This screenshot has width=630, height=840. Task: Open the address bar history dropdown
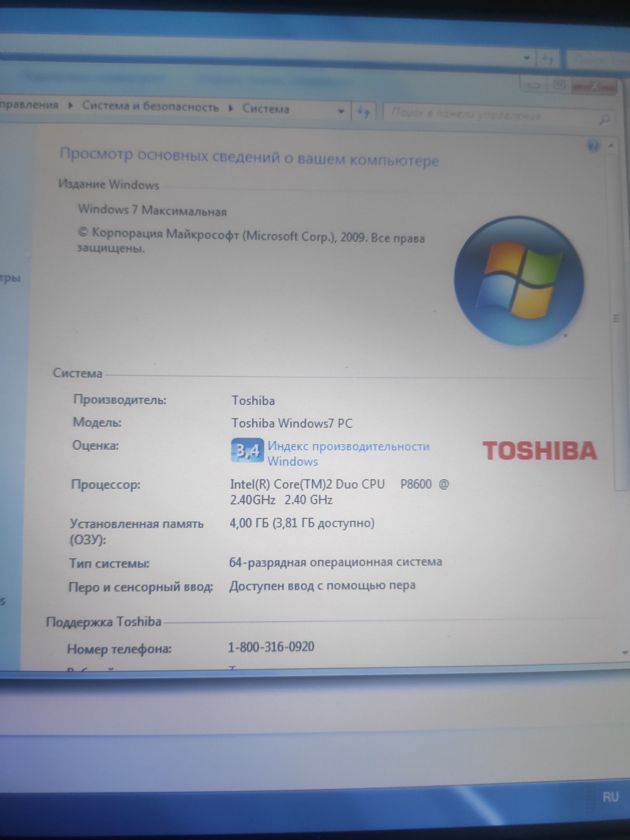(x=341, y=111)
